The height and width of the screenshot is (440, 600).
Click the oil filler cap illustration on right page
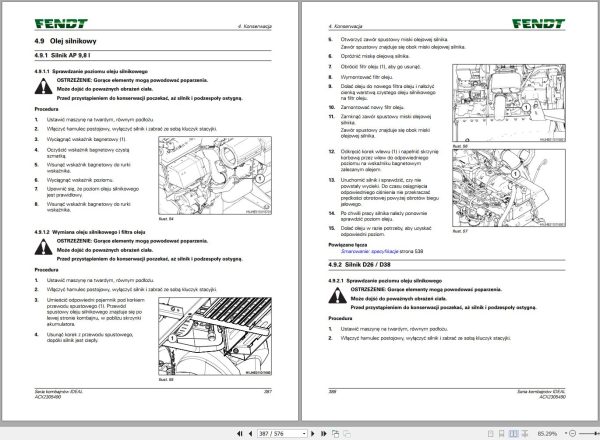click(x=509, y=188)
